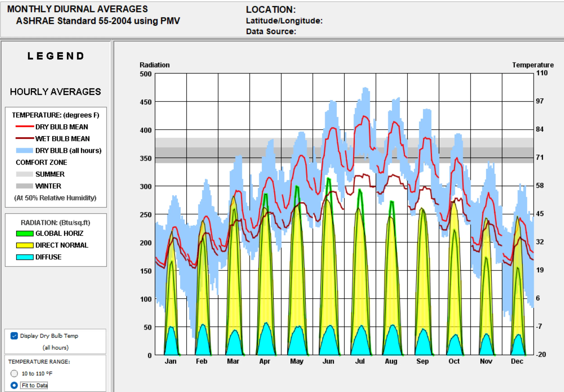Click the LEGEND panel title

55,56
